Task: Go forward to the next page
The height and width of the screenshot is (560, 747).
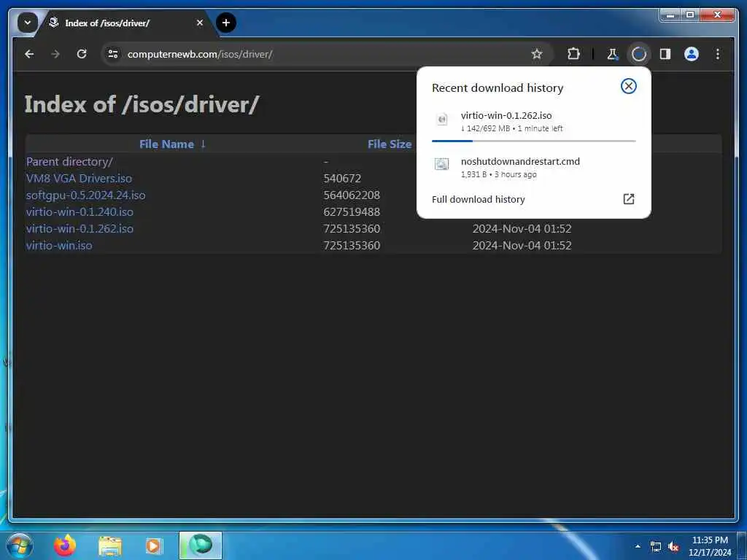Action: pos(55,54)
